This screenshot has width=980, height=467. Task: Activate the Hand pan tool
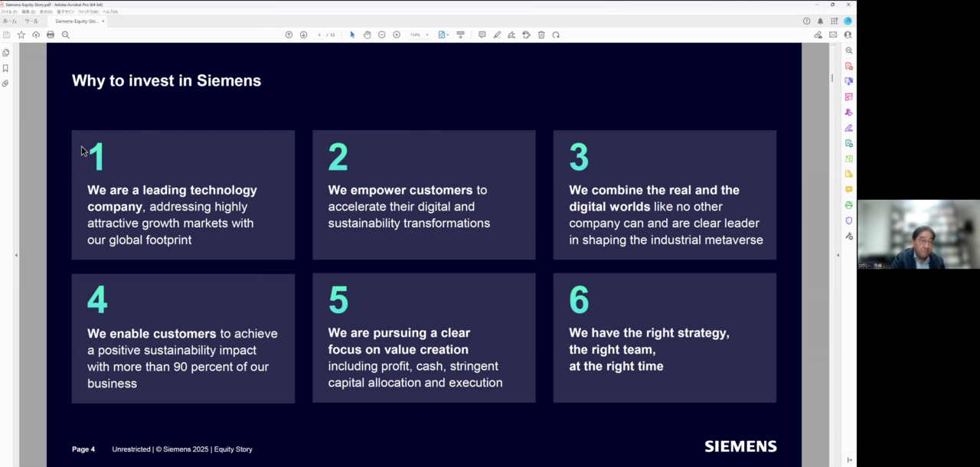(x=367, y=34)
